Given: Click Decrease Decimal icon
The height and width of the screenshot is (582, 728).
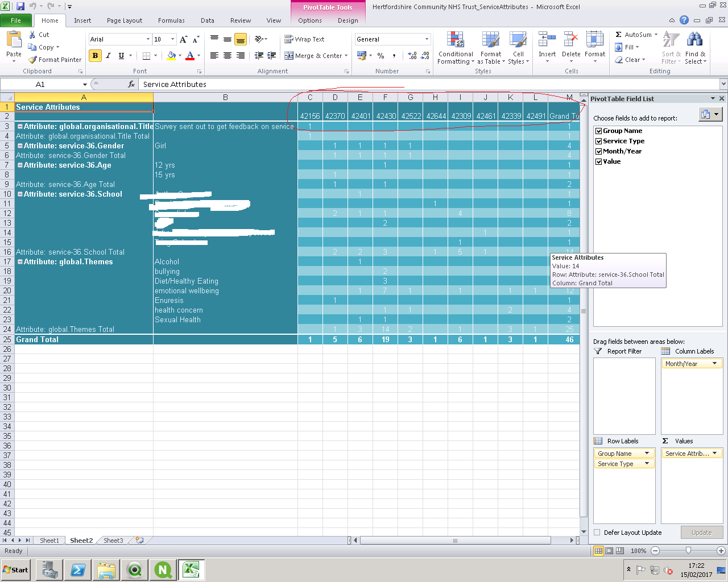Looking at the screenshot, I should (425, 56).
